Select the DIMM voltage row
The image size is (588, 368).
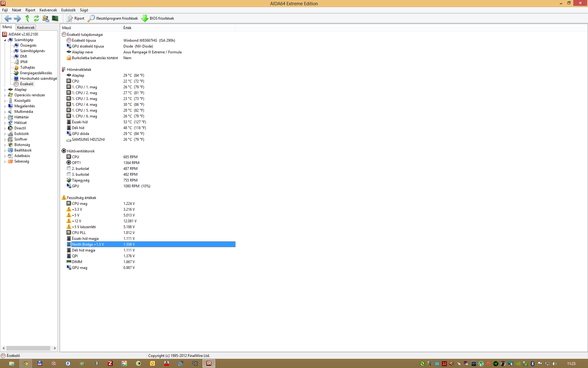coord(148,262)
